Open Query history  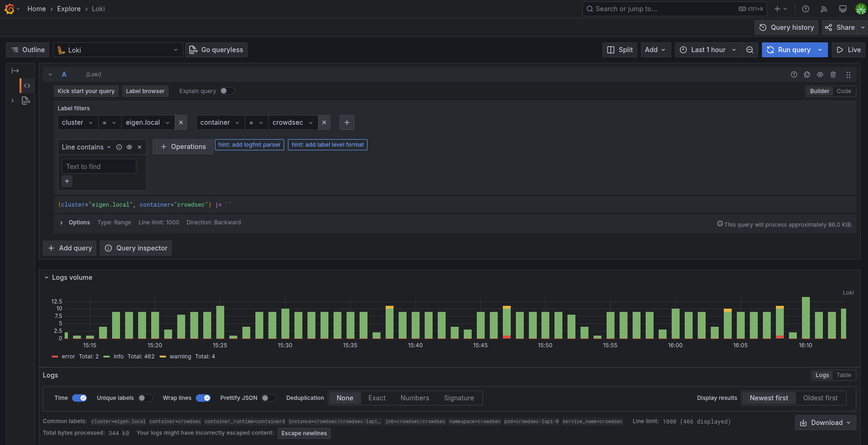[x=786, y=27]
